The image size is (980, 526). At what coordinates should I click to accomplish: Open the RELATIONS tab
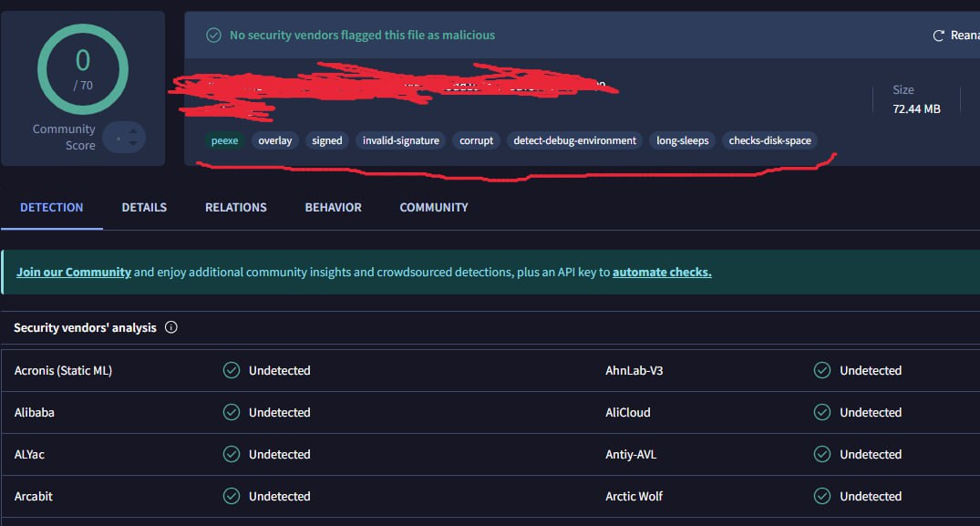pyautogui.click(x=235, y=208)
